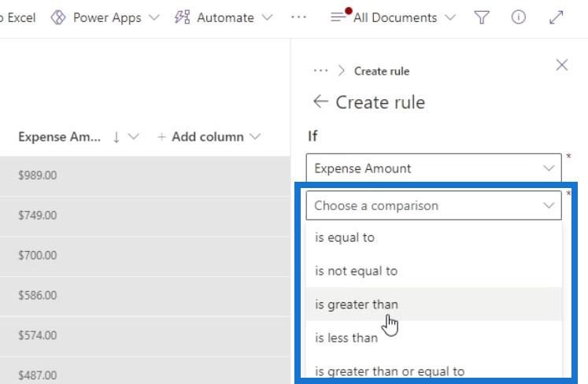This screenshot has width=588, height=384.
Task: Open the filter pane funnel icon
Action: click(x=482, y=17)
